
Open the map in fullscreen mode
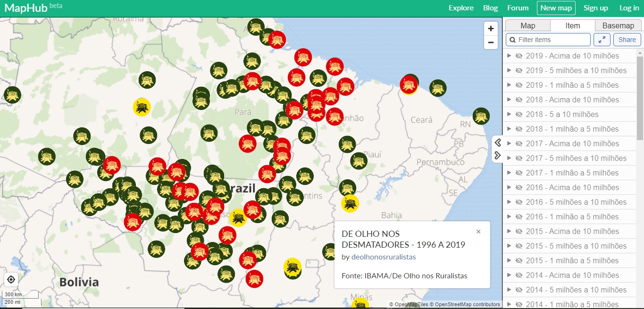coord(602,40)
